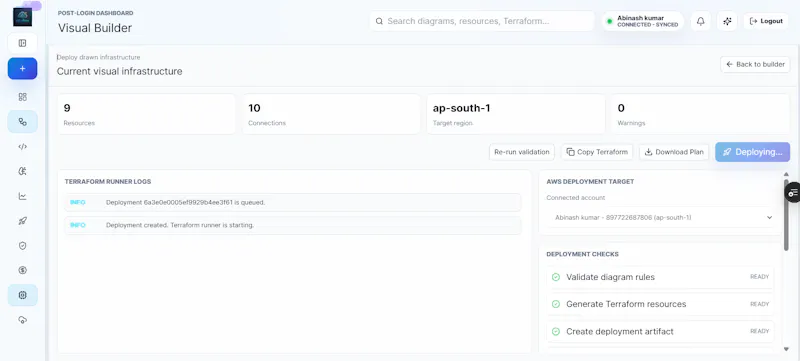Open the icon below code brackets in sidebar
This screenshot has width=800, height=361.
pos(22,171)
